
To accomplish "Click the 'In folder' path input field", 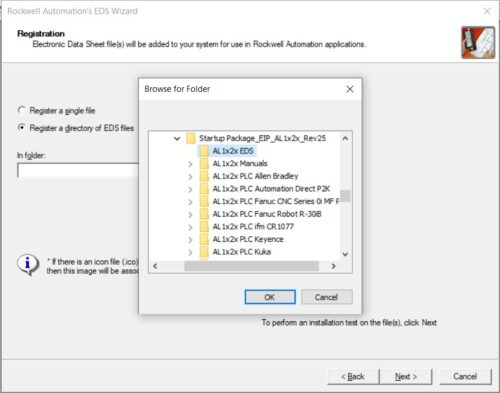I will [x=78, y=170].
